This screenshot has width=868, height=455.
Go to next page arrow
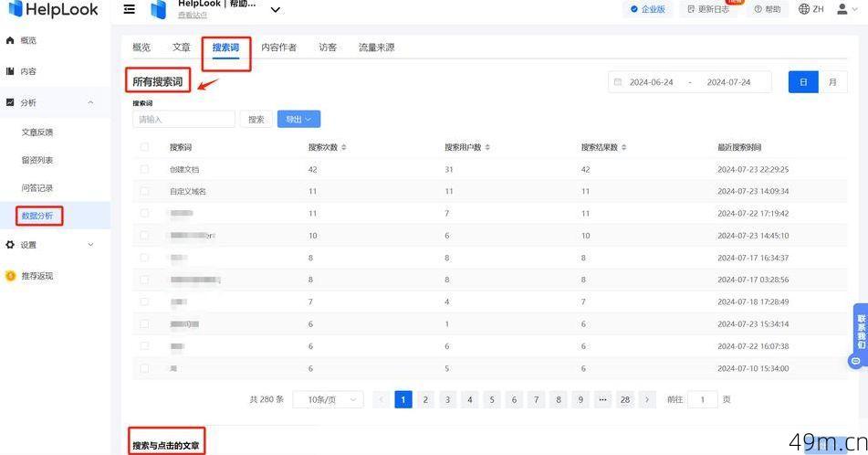(647, 399)
